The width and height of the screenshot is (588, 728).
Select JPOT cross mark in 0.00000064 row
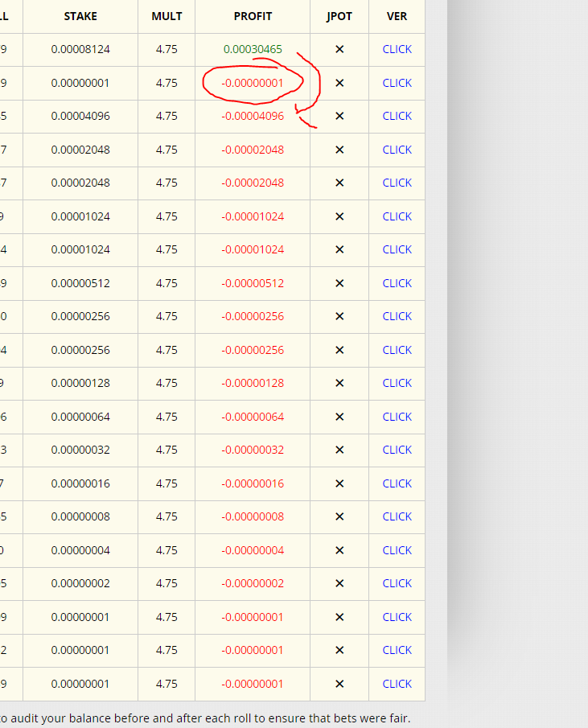(x=339, y=417)
